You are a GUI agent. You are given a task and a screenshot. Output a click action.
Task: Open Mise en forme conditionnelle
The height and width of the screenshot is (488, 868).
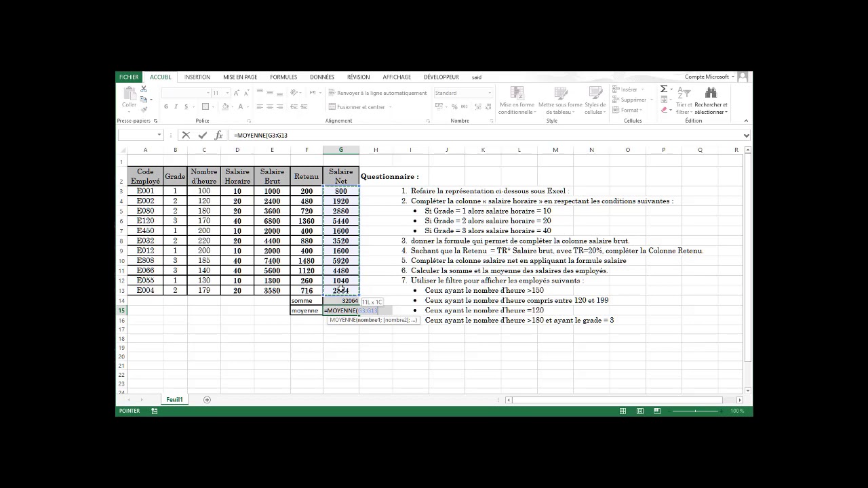pos(517,100)
